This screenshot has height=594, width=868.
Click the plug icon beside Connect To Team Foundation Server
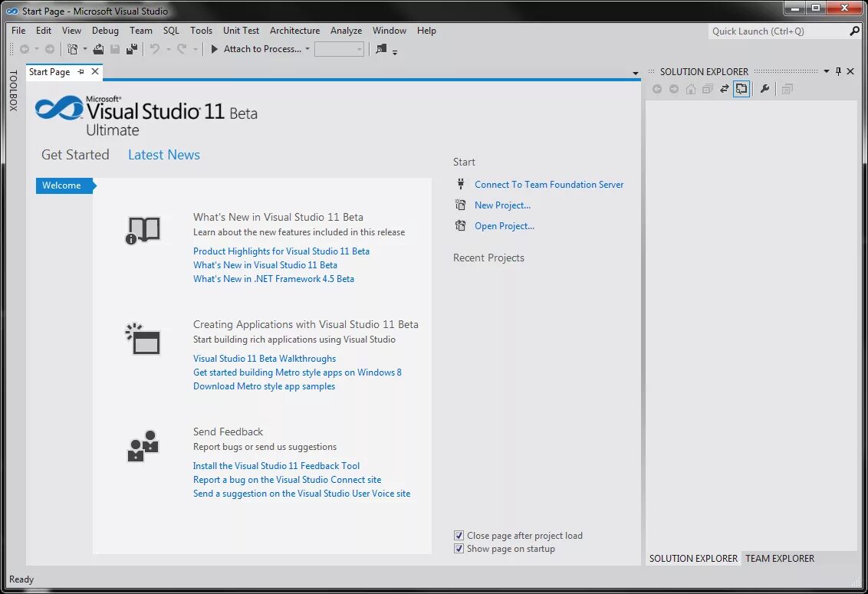(461, 184)
